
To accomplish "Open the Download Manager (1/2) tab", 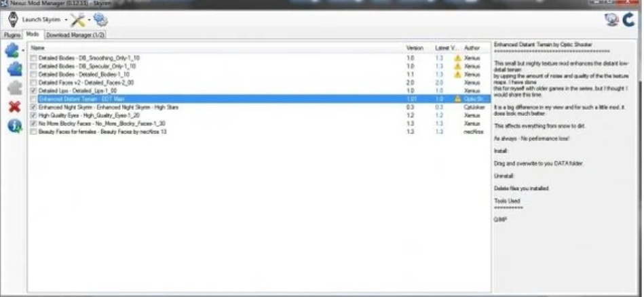I will pyautogui.click(x=75, y=35).
